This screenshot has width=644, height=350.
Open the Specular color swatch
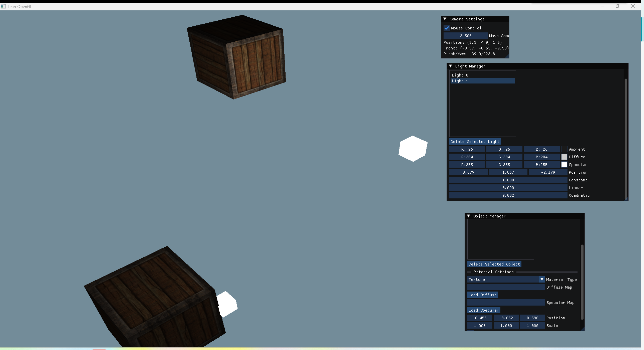[564, 165]
